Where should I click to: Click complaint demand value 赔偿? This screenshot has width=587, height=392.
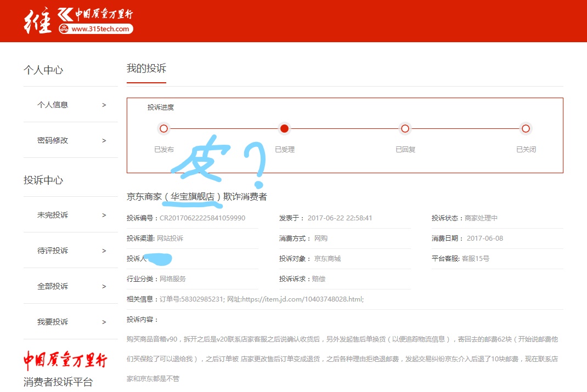(319, 279)
